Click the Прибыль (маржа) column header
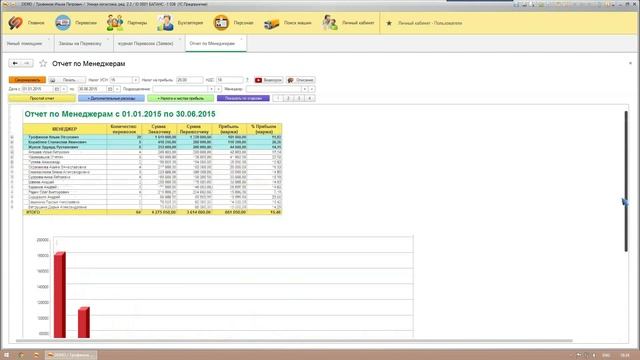The height and width of the screenshot is (360, 640). 229,129
